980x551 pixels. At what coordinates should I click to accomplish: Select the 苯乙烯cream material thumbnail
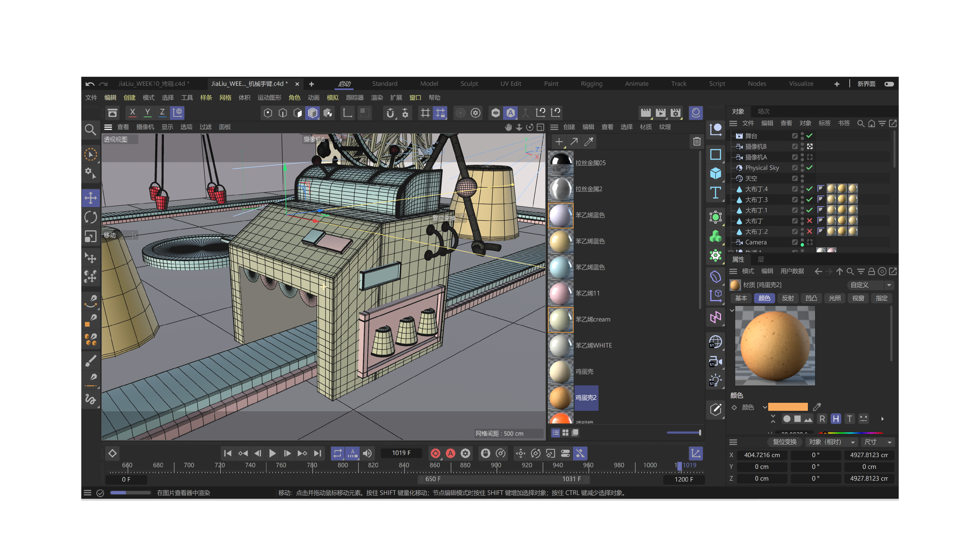click(560, 319)
